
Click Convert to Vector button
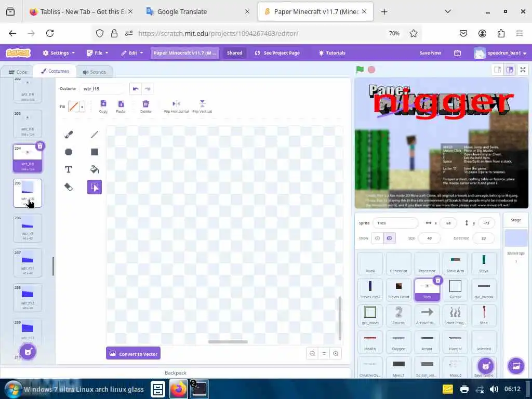134,353
